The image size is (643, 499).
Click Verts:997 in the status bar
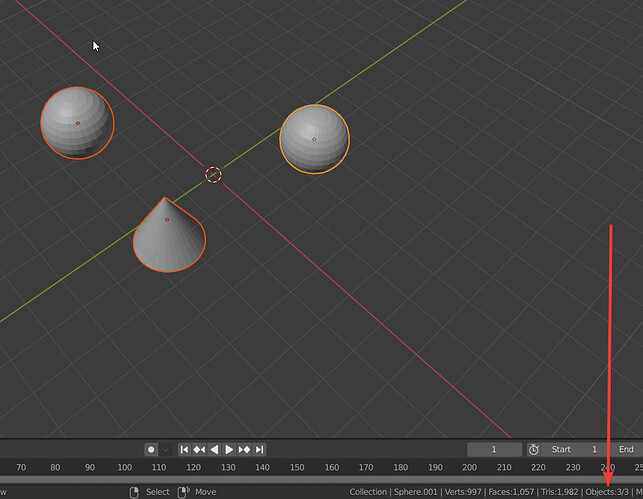[x=463, y=492]
